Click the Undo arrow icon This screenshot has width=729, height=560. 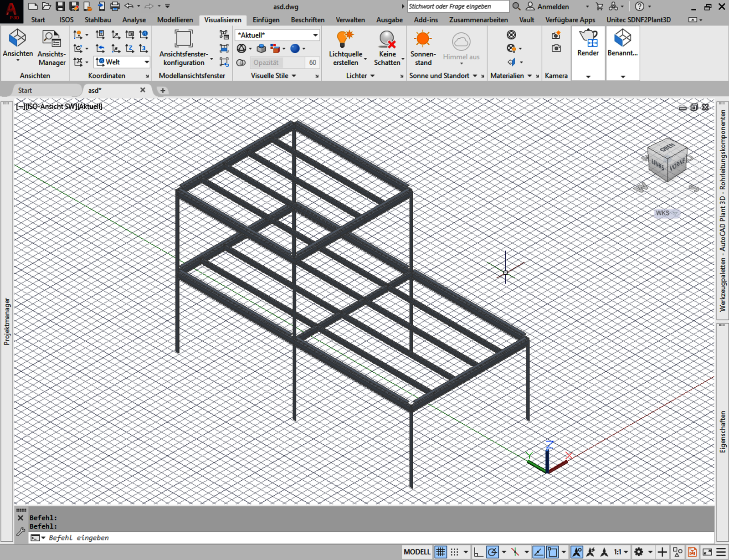(129, 6)
